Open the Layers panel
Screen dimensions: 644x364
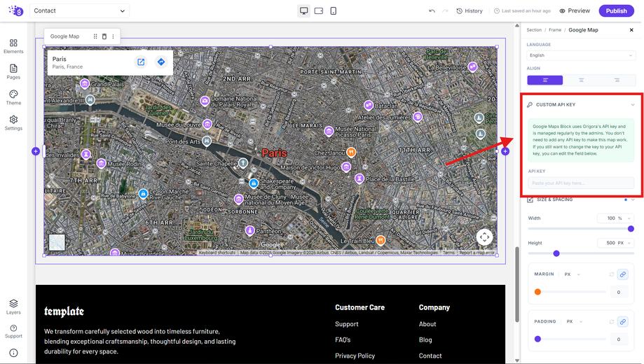click(13, 307)
